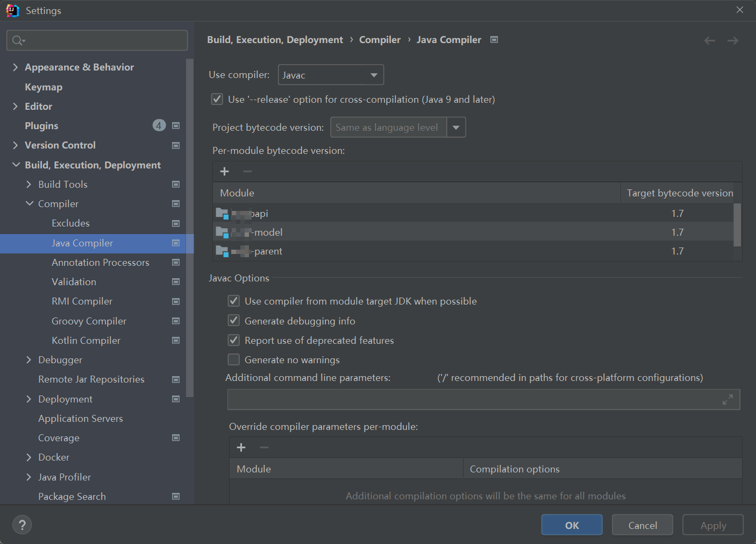Screen dimensions: 756x544
Task: Click into the settings search field
Action: (97, 40)
